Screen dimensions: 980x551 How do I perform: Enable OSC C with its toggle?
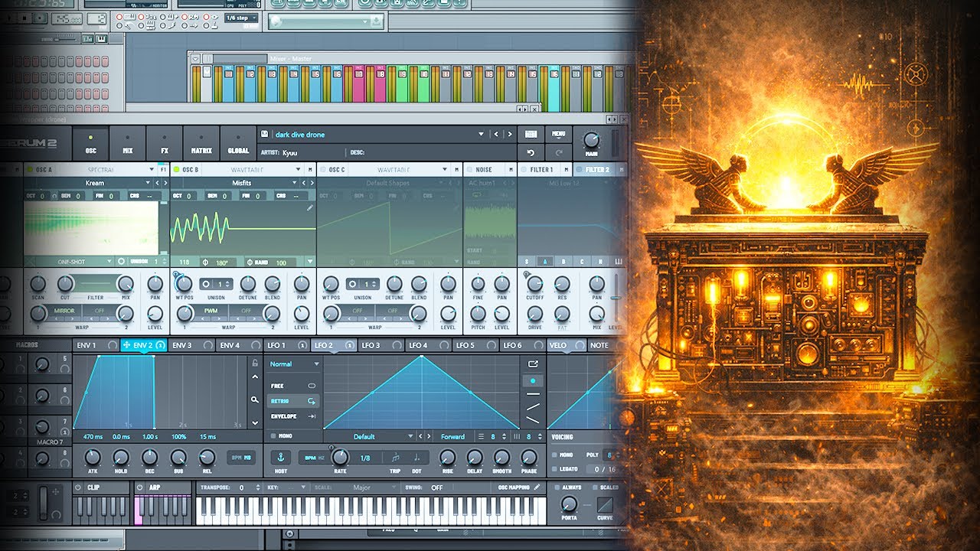(322, 169)
